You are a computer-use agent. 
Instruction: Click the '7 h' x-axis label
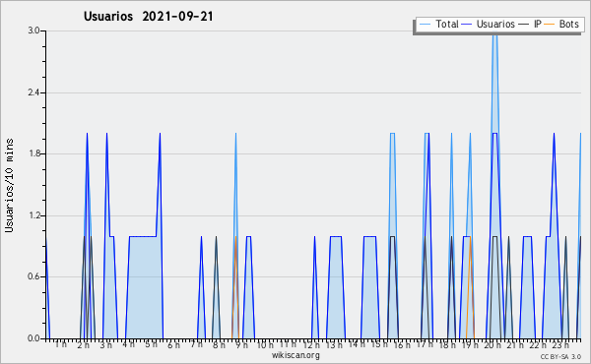tap(196, 344)
